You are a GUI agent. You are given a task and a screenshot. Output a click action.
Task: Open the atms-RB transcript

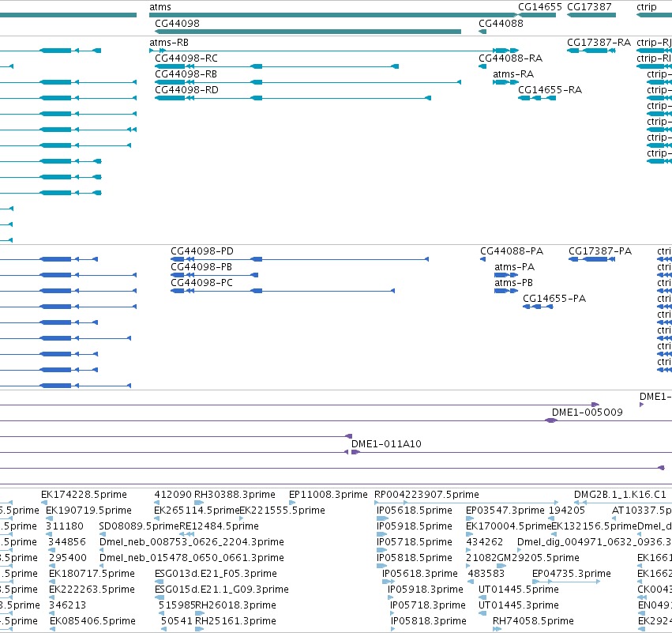pyautogui.click(x=334, y=51)
